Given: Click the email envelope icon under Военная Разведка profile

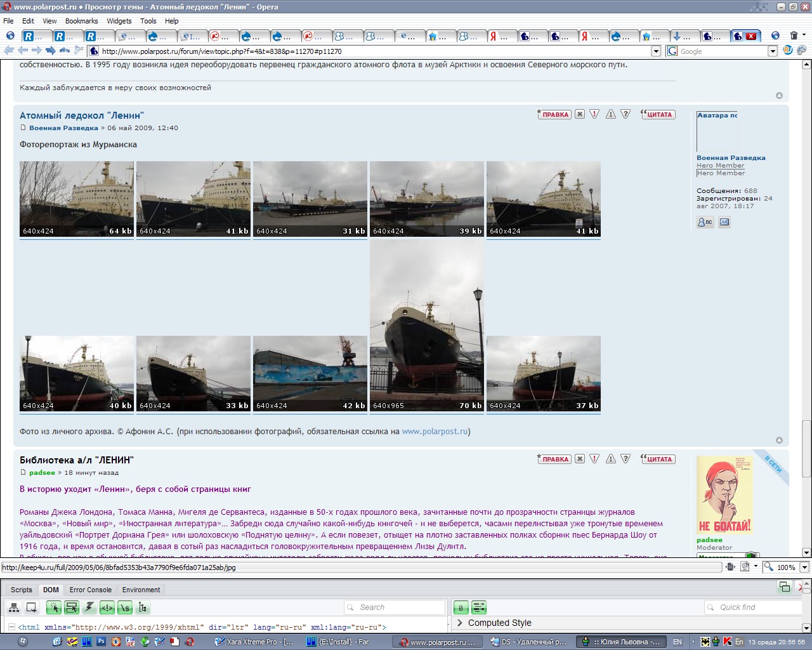Looking at the screenshot, I should coord(724,222).
